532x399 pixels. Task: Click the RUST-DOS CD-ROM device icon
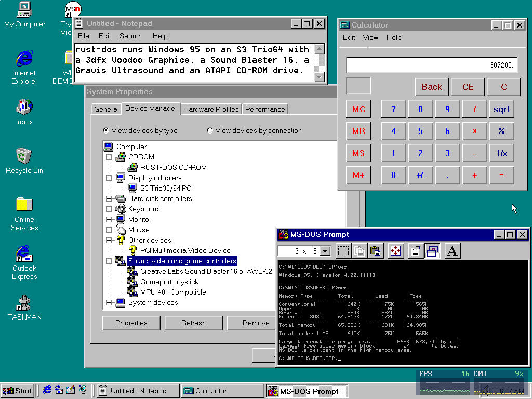point(132,167)
